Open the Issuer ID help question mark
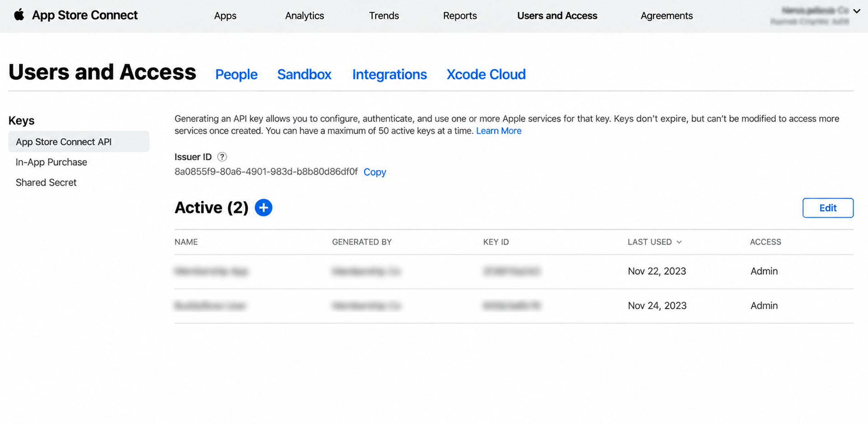868x425 pixels. coord(222,157)
